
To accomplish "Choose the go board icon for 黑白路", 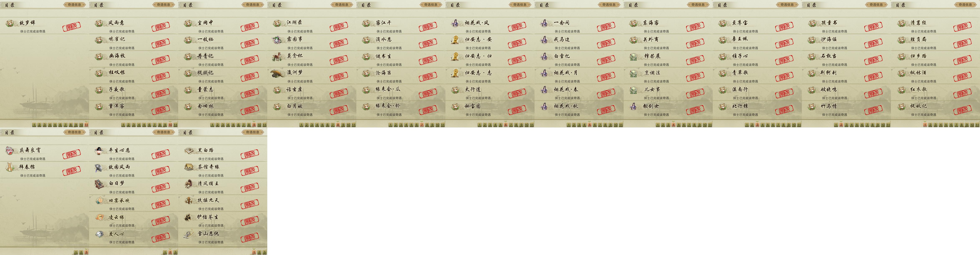I will tap(188, 150).
